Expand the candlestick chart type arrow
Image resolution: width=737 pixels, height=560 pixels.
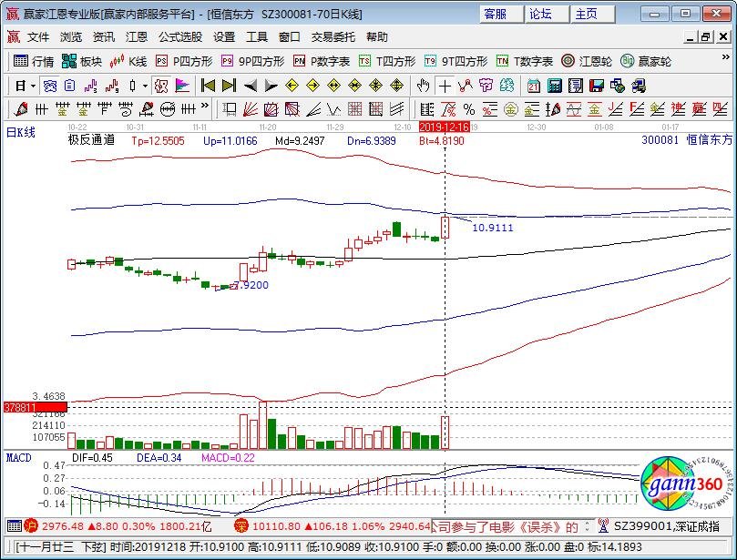(145, 86)
